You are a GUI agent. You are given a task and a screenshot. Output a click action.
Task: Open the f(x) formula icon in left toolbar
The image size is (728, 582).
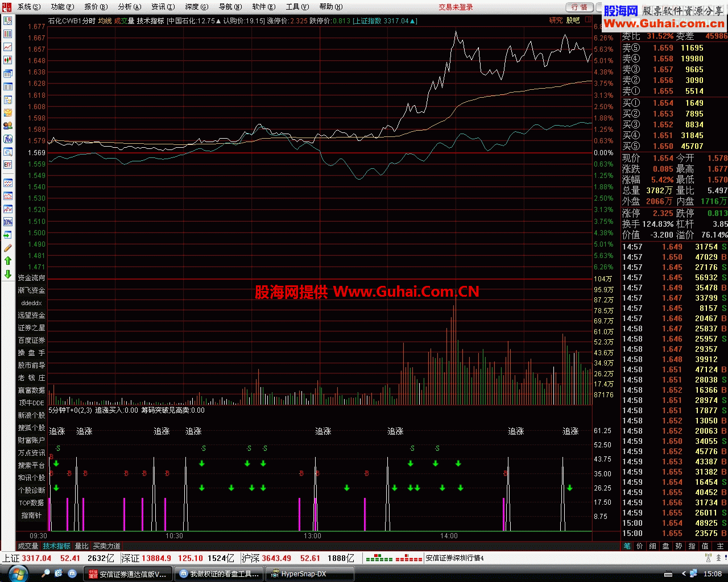point(8,139)
